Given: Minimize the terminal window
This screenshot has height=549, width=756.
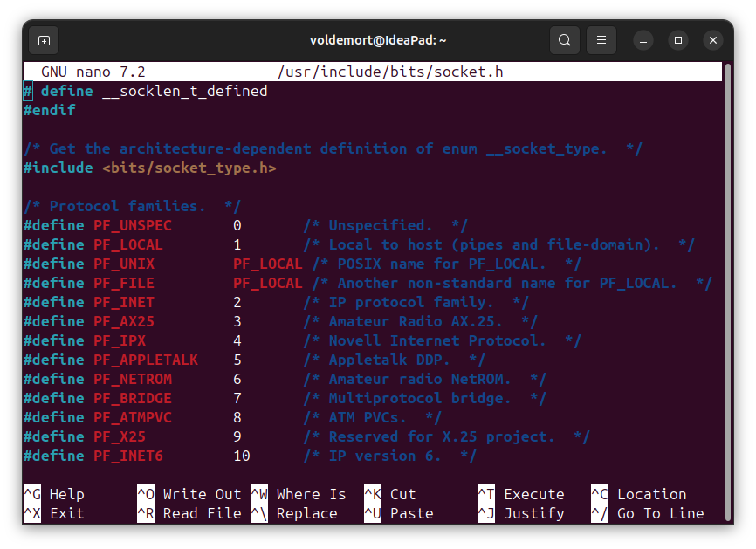Looking at the screenshot, I should (643, 40).
